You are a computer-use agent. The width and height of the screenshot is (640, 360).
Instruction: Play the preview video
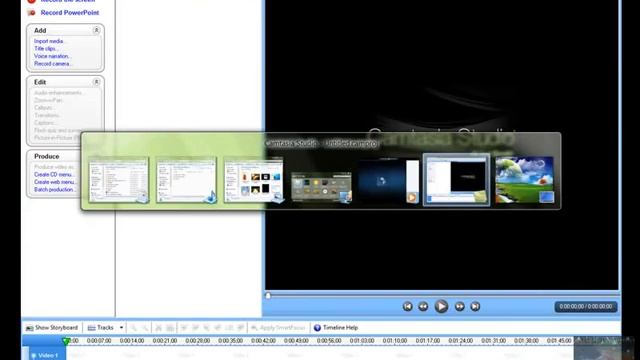pyautogui.click(x=441, y=307)
